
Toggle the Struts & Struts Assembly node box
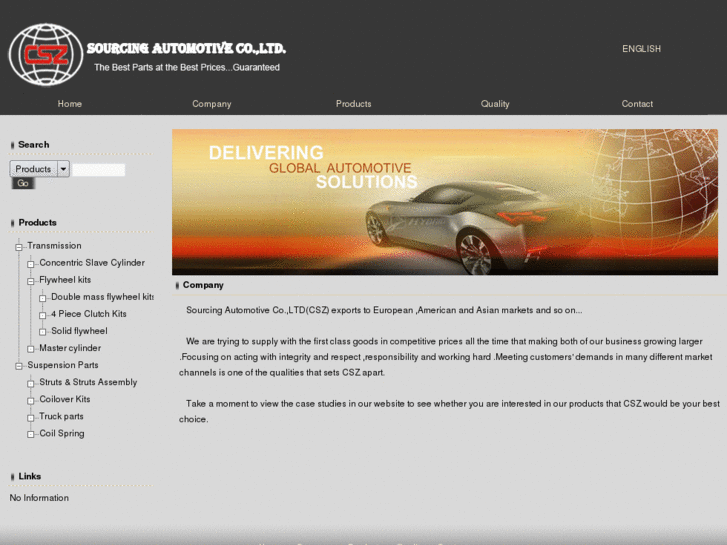pyautogui.click(x=31, y=384)
